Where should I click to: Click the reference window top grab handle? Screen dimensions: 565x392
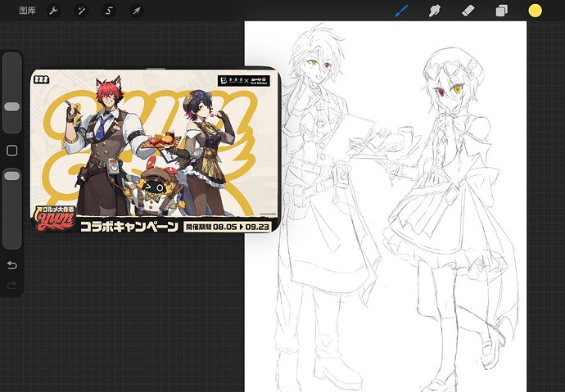[156, 68]
